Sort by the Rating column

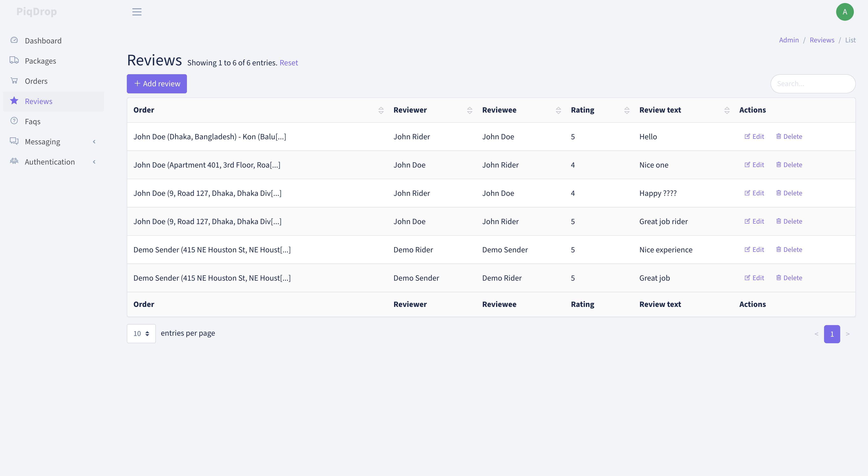coord(627,110)
